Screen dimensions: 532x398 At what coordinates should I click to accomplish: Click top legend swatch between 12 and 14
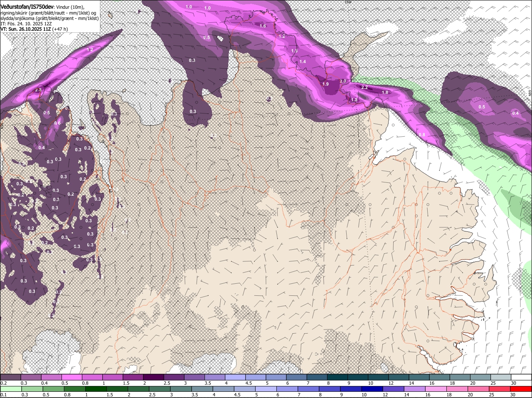[x=399, y=377]
